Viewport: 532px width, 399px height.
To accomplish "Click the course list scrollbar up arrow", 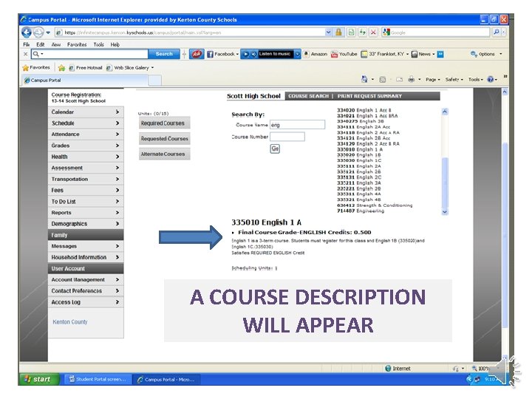I will (x=445, y=112).
